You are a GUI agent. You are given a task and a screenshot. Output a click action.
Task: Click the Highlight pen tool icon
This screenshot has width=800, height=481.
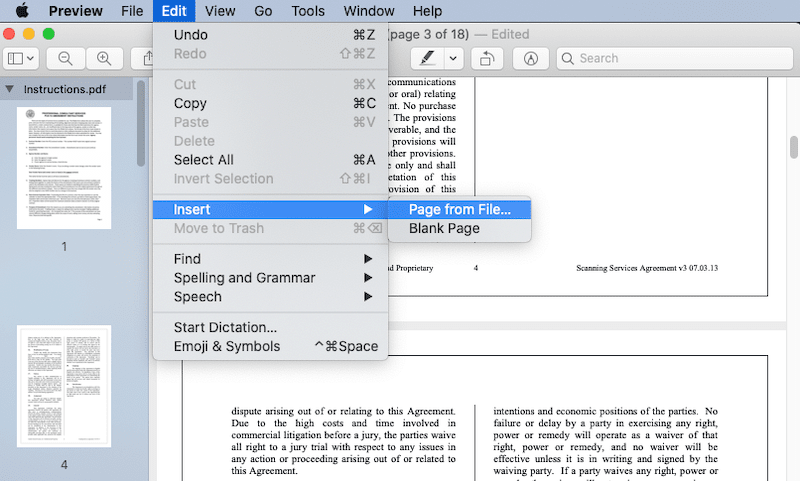427,58
